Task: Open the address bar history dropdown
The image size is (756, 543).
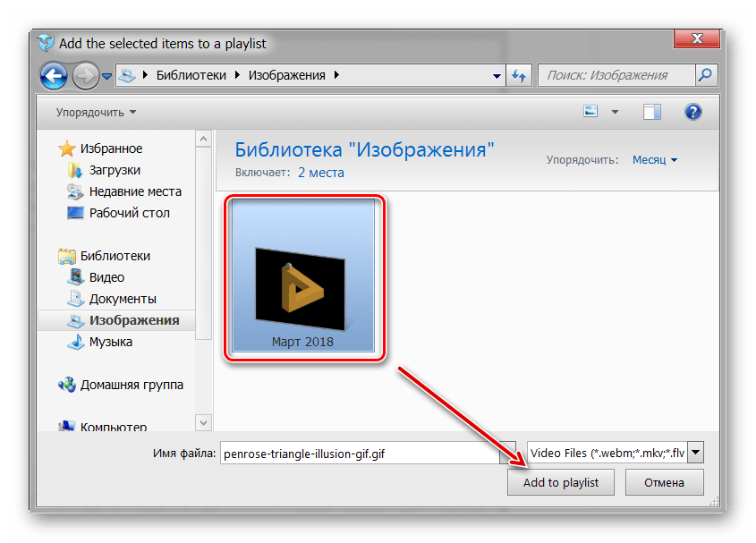Action: pyautogui.click(x=497, y=76)
